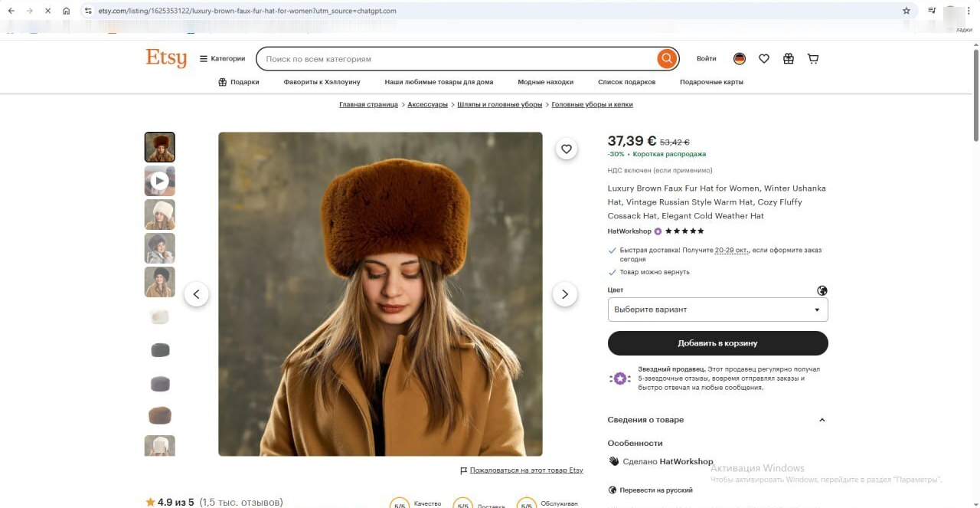
Task: Collapse the Сведения о товаре section
Action: (x=822, y=420)
